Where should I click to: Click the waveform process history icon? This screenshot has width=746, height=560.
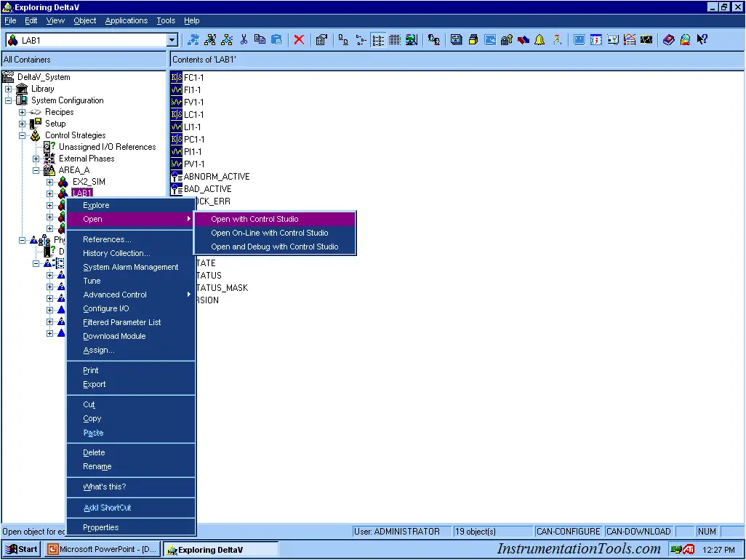click(646, 40)
